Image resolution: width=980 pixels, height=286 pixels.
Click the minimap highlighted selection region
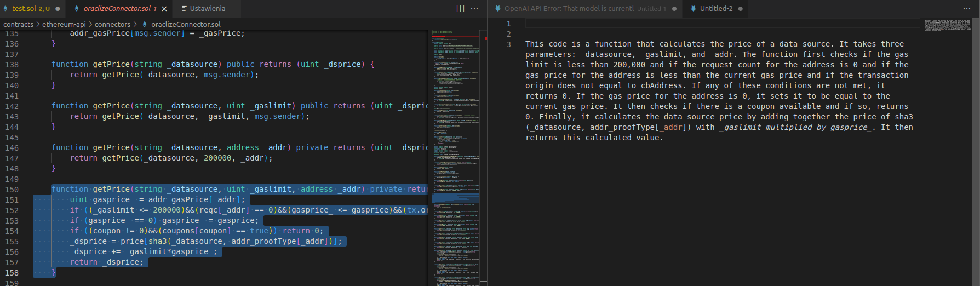455,198
